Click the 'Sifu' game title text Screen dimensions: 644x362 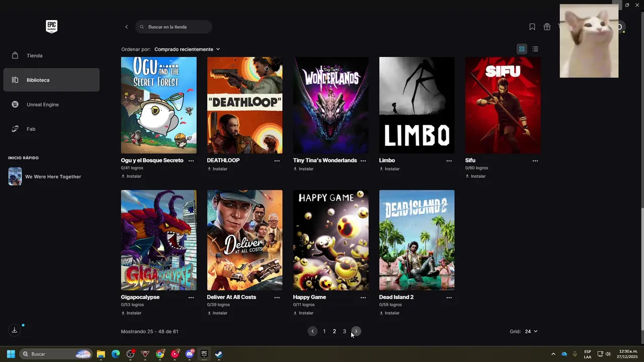[x=470, y=160]
